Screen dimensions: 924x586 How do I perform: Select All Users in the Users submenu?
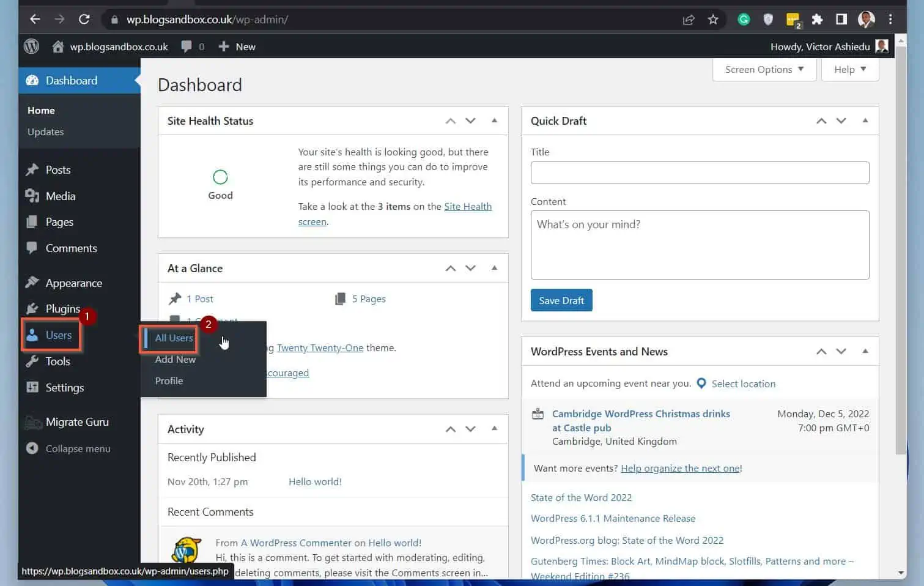coord(174,338)
